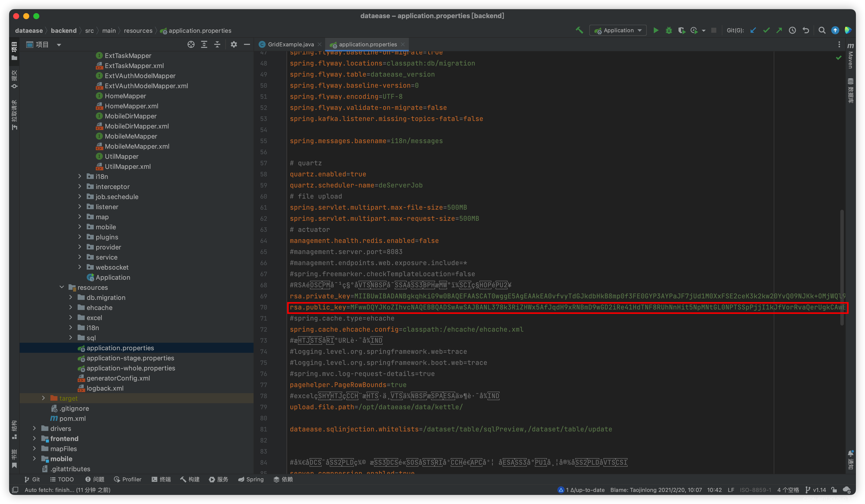This screenshot has height=504, width=865.
Task: Run the Application configuration
Action: coord(656,30)
